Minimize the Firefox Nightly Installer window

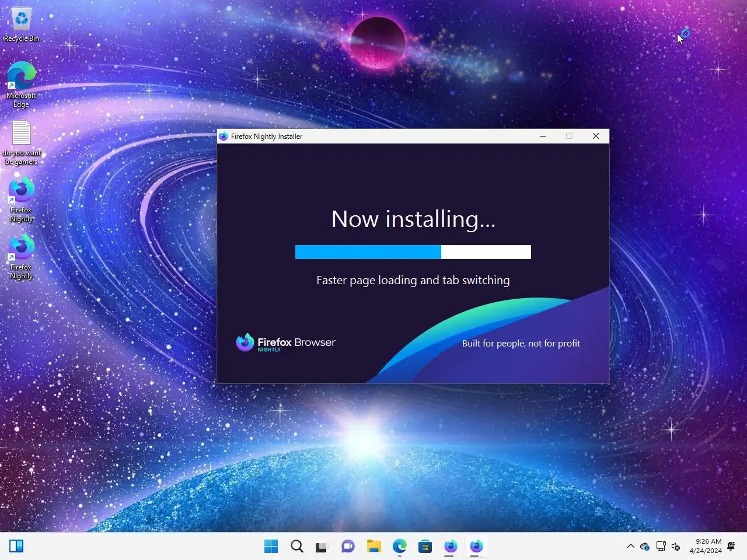click(543, 136)
